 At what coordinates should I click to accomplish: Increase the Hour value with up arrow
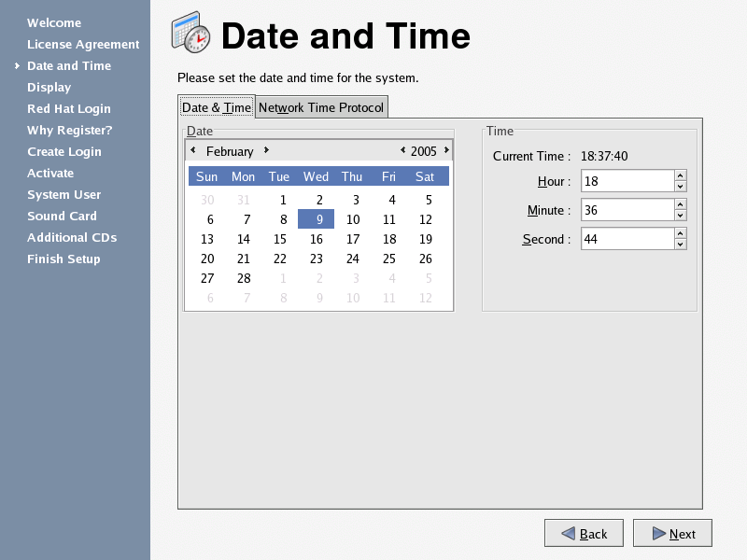(x=680, y=175)
